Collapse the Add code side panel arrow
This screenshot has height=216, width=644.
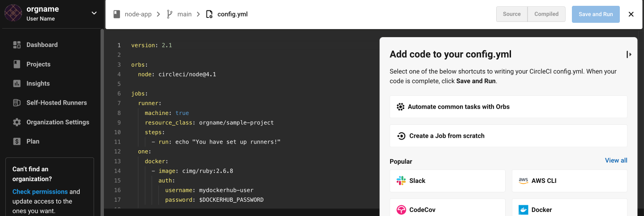coord(629,55)
